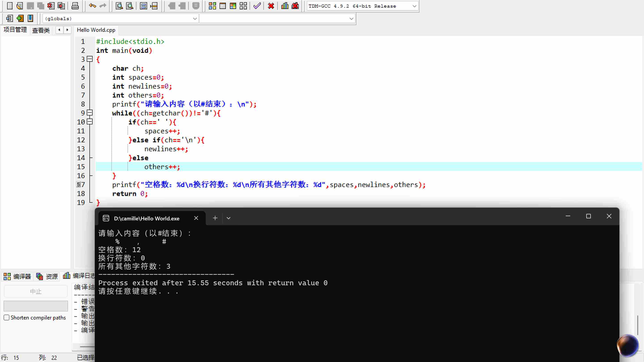Click the Undo arrow icon
The width and height of the screenshot is (644, 362).
pyautogui.click(x=92, y=6)
